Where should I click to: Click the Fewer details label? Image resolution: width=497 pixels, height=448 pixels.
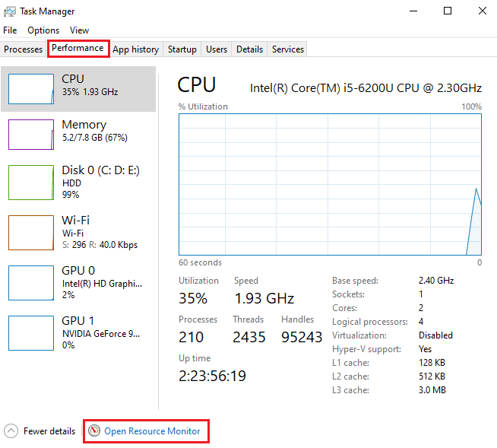coord(49,431)
